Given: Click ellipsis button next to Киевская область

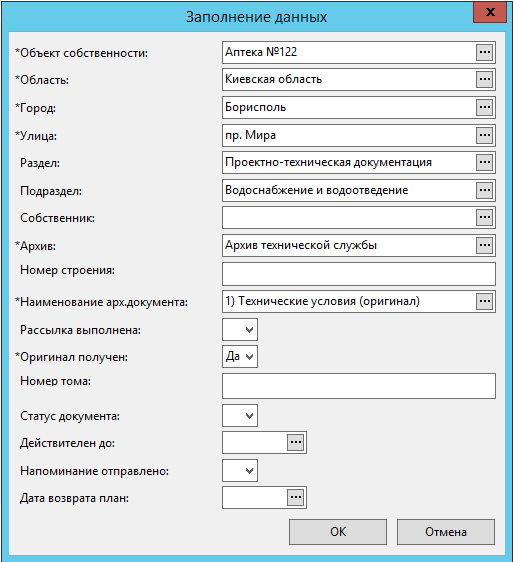Looking at the screenshot, I should [x=484, y=79].
